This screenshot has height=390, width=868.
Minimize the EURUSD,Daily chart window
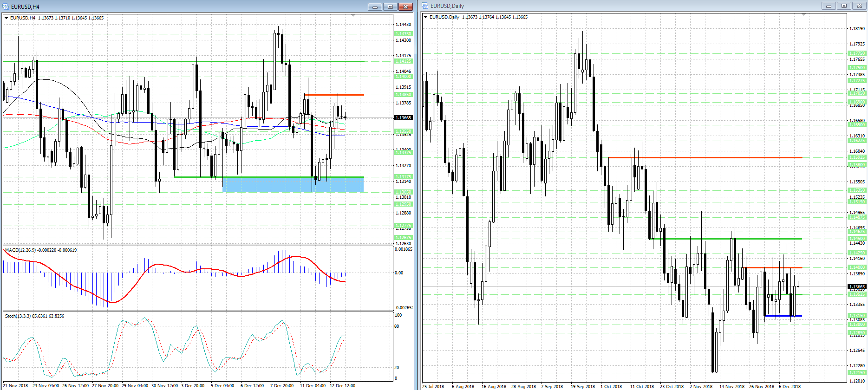click(x=828, y=6)
